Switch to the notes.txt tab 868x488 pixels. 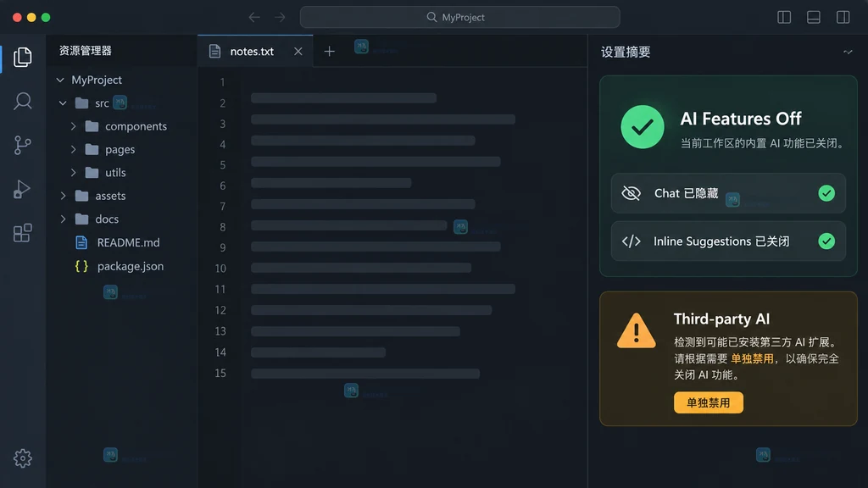coord(255,52)
